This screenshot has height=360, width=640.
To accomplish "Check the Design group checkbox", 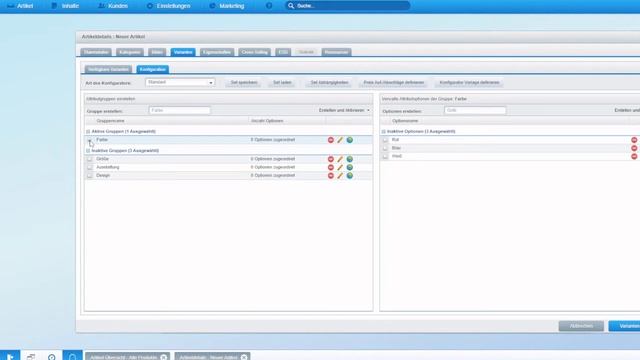I will click(89, 175).
